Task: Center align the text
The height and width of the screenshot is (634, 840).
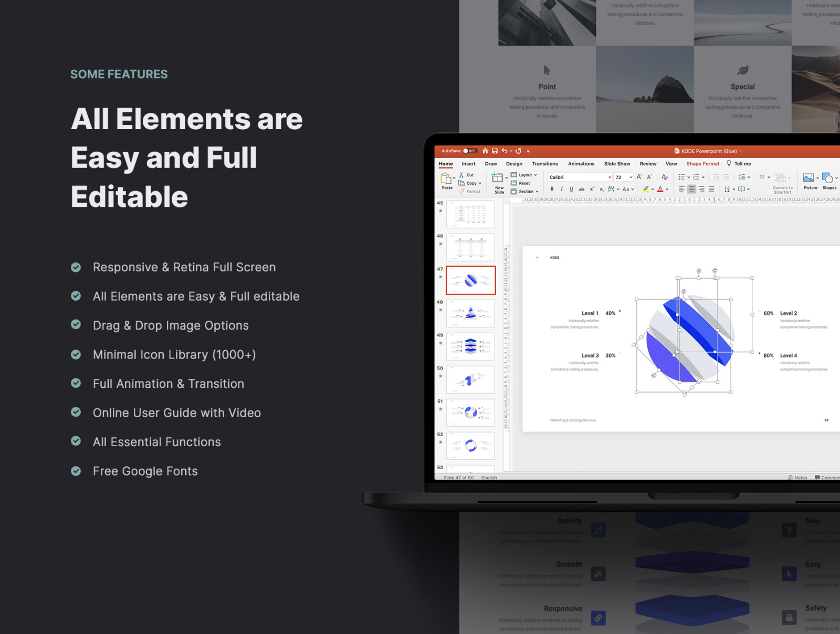Action: (691, 189)
